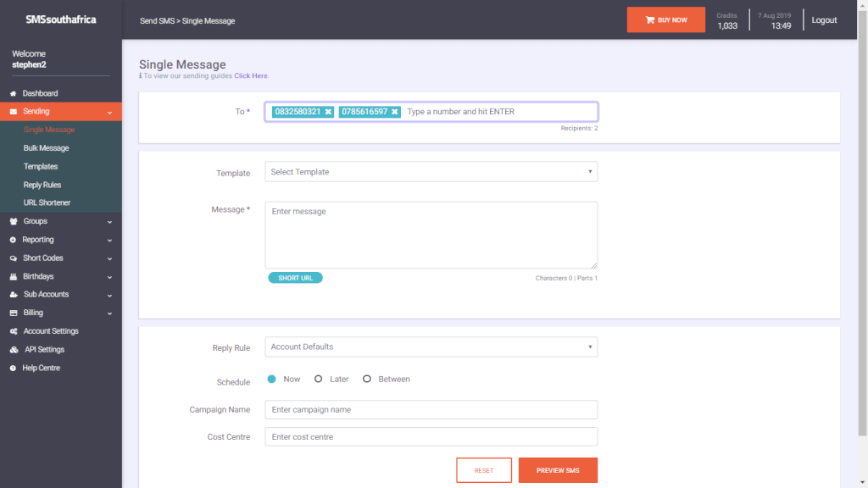
Task: Open Bulk Message in the sidebar
Action: (x=47, y=148)
